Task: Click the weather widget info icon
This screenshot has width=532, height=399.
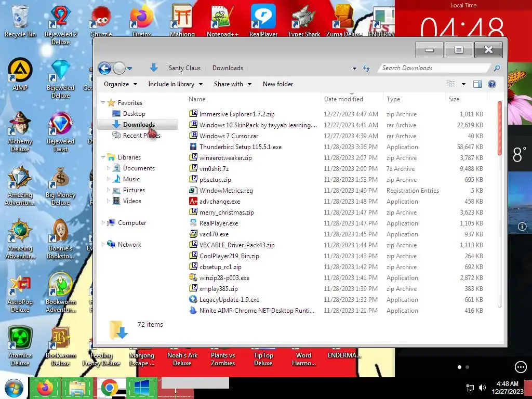Action: click(522, 227)
